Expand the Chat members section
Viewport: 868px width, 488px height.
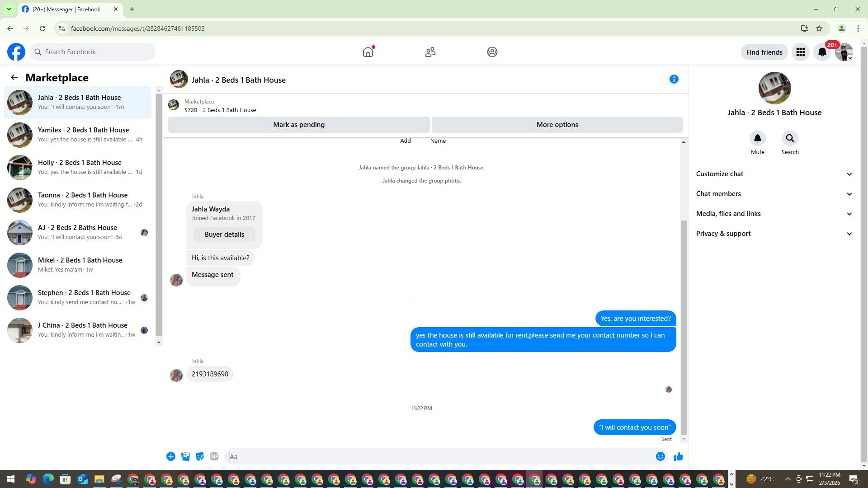pos(774,194)
